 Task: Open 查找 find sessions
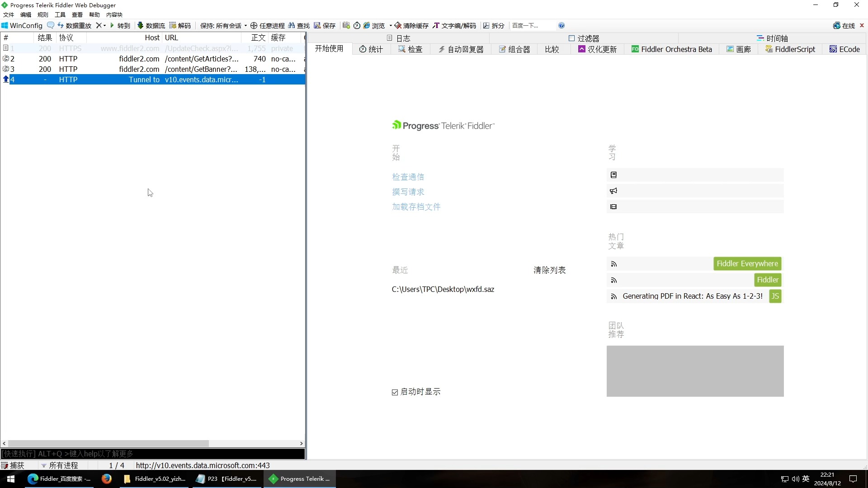tap(299, 26)
